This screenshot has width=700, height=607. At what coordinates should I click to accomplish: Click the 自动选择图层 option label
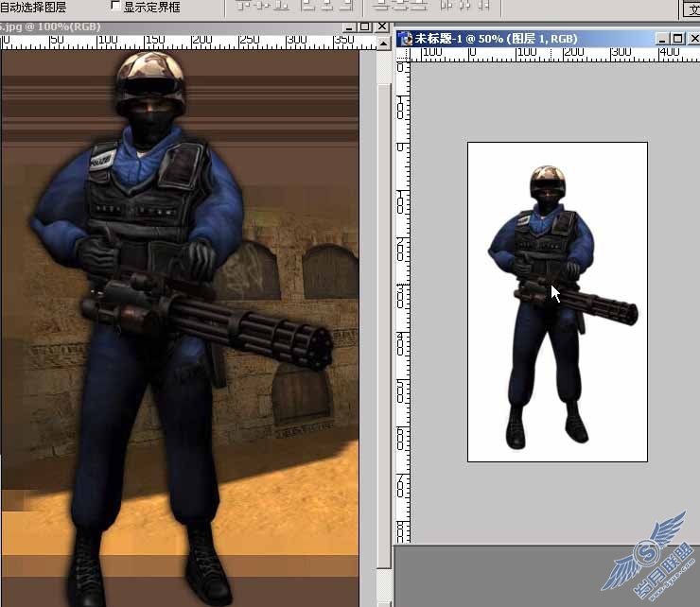click(x=33, y=7)
